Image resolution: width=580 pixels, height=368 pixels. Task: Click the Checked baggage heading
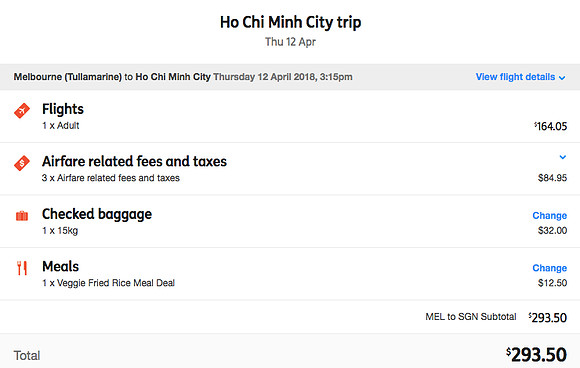[97, 214]
